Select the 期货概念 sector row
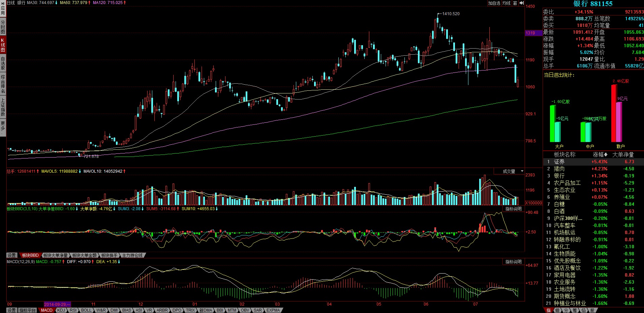 click(x=593, y=296)
